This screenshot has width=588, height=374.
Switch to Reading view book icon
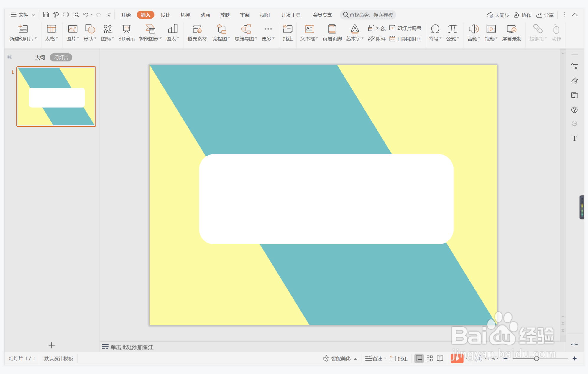pos(440,358)
